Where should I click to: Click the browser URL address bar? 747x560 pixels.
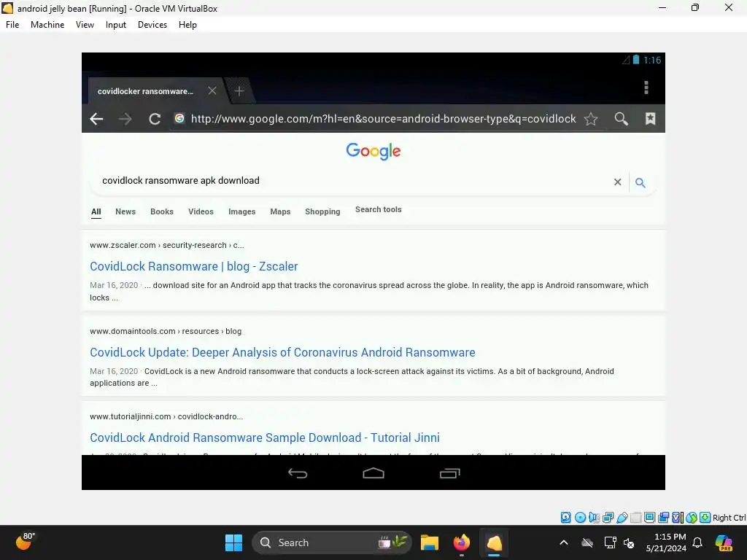coord(384,119)
